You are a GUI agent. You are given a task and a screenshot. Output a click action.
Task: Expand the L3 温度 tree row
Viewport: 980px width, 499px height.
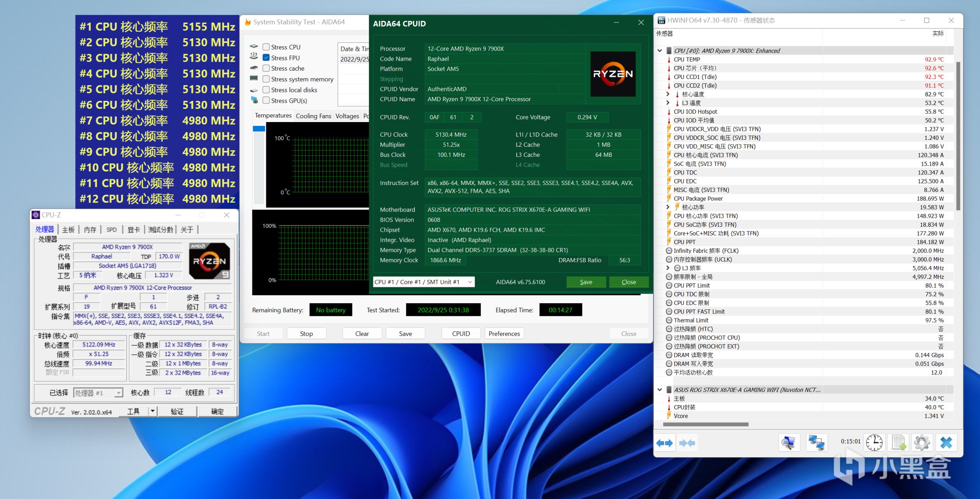[x=668, y=103]
